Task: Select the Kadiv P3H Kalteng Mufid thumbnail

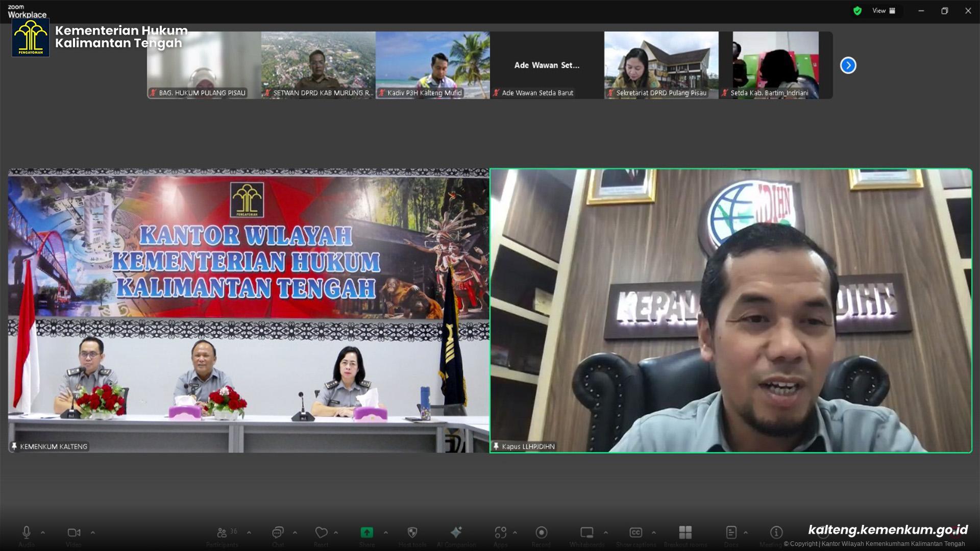Action: coord(432,65)
